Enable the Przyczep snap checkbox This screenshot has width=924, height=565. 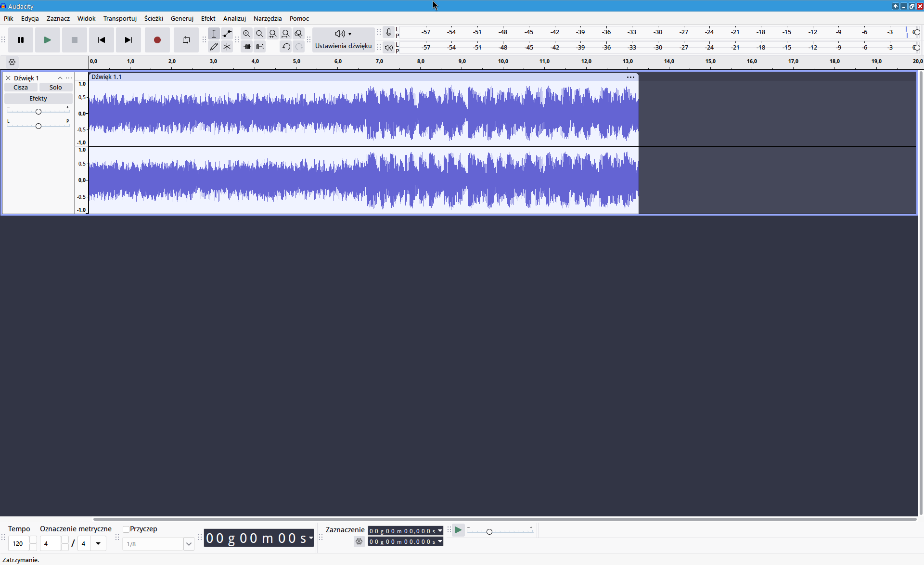pos(126,529)
